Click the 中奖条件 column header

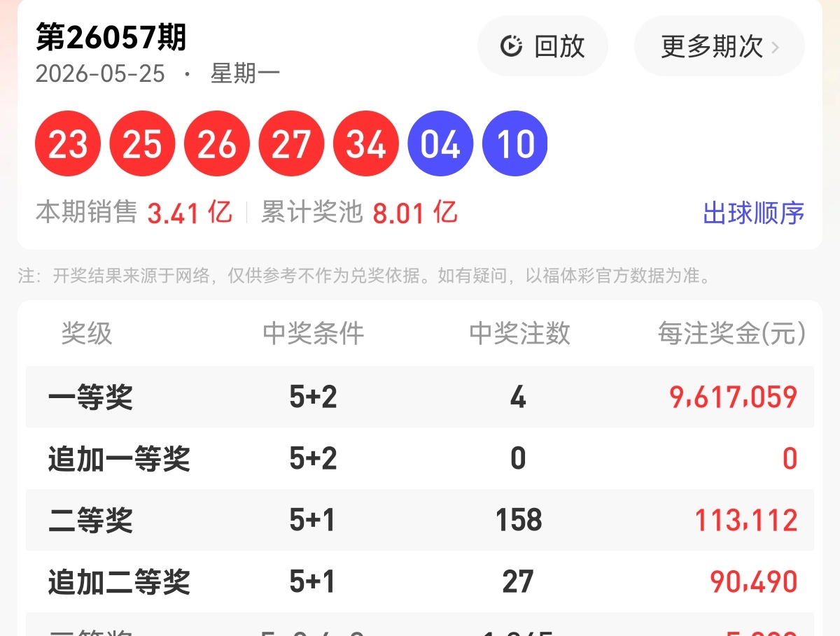(314, 334)
